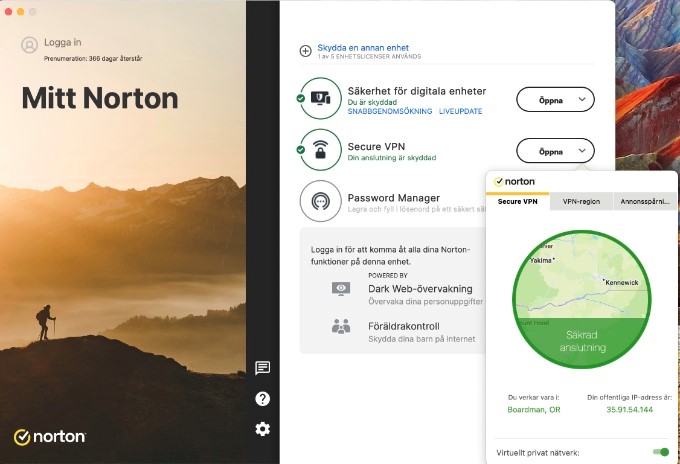The height and width of the screenshot is (464, 680).
Task: Click the Föräldrakontroll family icon
Action: click(341, 326)
